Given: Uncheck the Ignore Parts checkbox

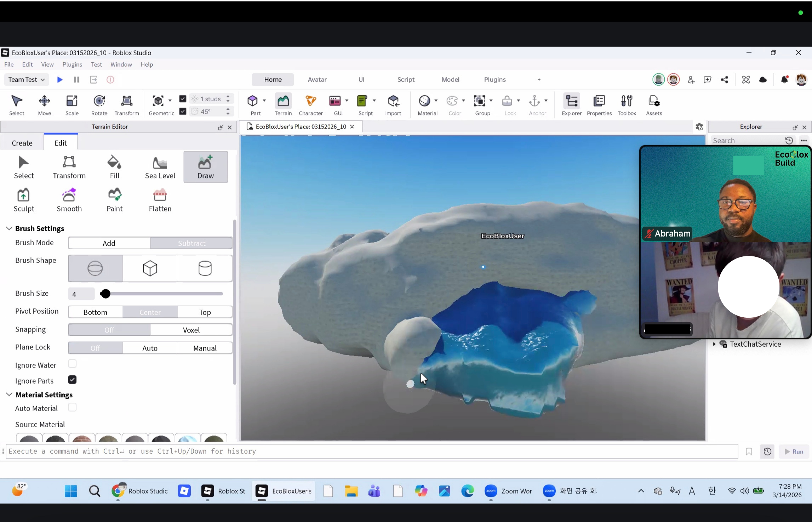Looking at the screenshot, I should (72, 380).
